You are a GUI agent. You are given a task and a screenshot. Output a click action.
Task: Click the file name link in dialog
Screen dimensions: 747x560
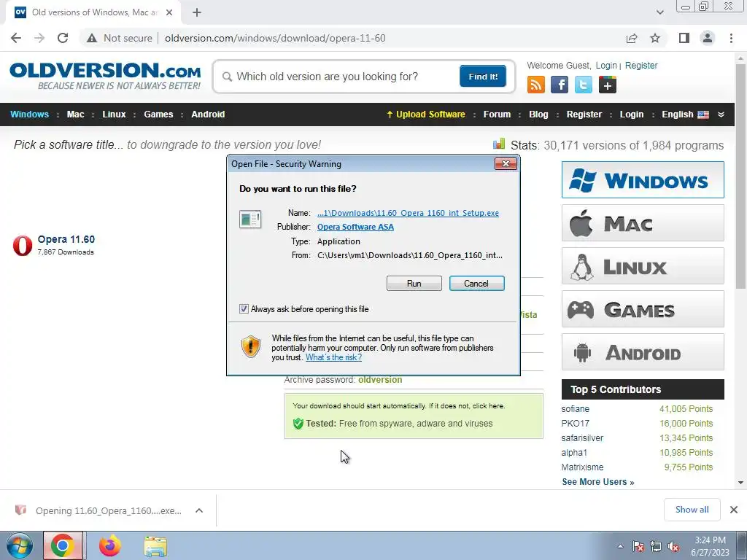pos(408,213)
